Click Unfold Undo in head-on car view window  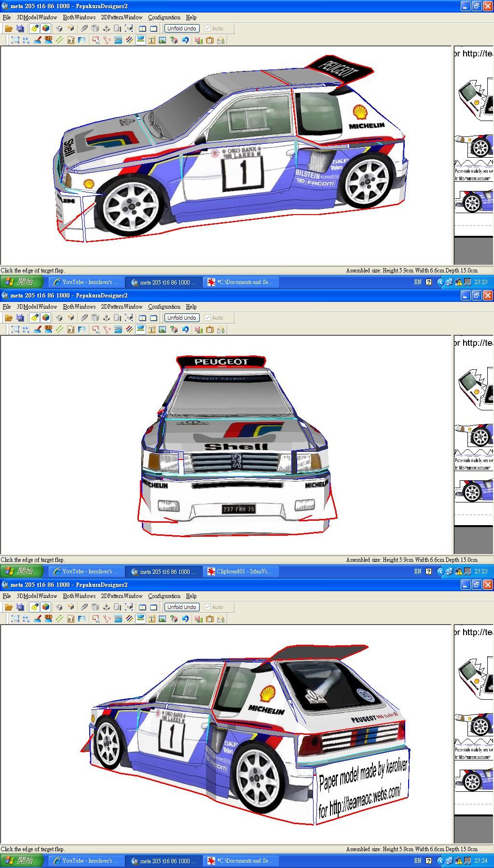(181, 318)
